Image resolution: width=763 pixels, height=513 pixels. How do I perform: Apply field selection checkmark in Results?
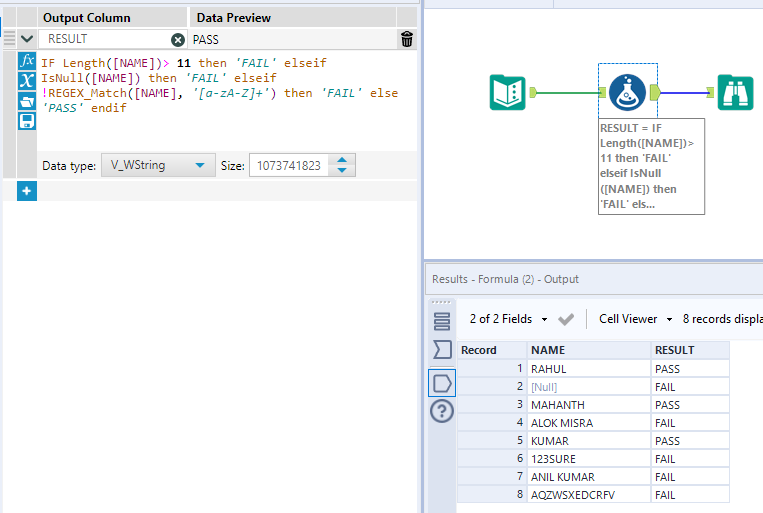click(x=566, y=319)
